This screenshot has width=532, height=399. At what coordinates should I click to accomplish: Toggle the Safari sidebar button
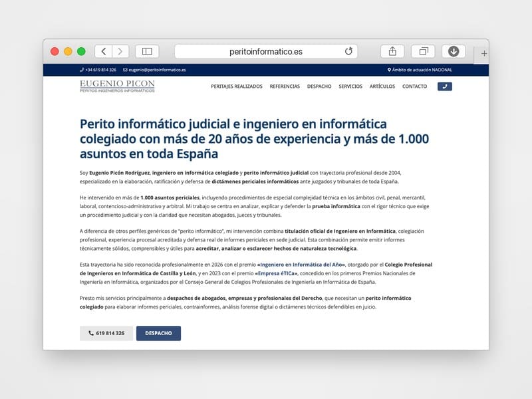point(147,51)
